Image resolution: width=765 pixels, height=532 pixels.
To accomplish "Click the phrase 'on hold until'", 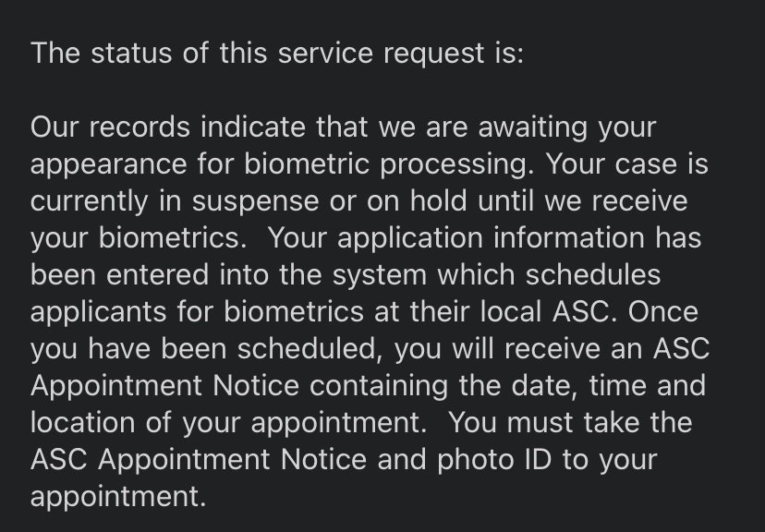I will [x=450, y=201].
